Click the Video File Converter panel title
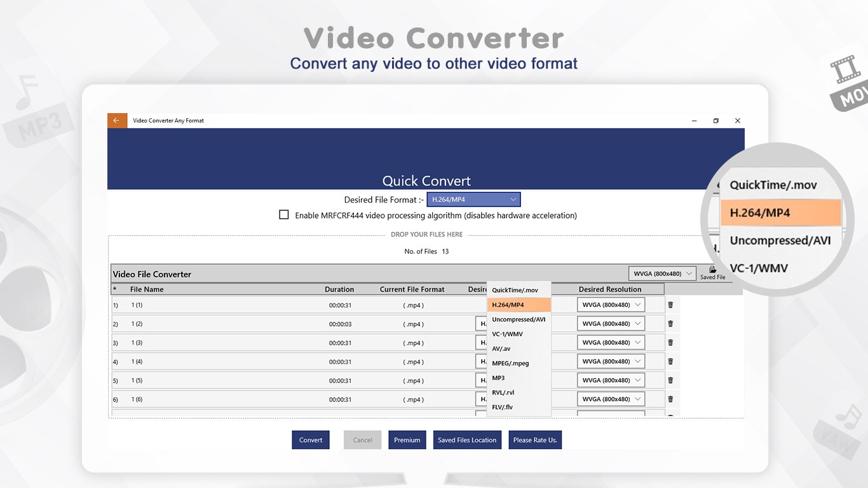The width and height of the screenshot is (868, 488). click(x=152, y=274)
